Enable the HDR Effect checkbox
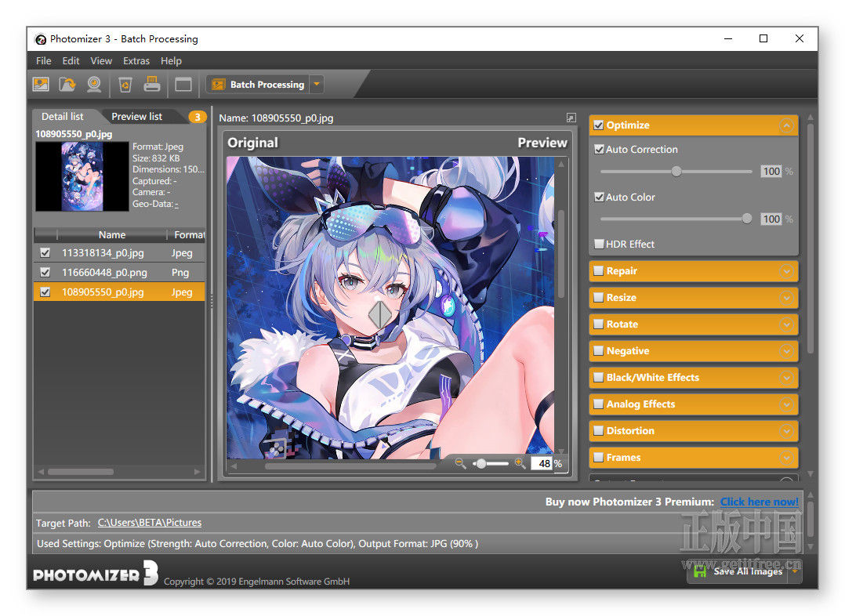The image size is (845, 616). [x=599, y=244]
